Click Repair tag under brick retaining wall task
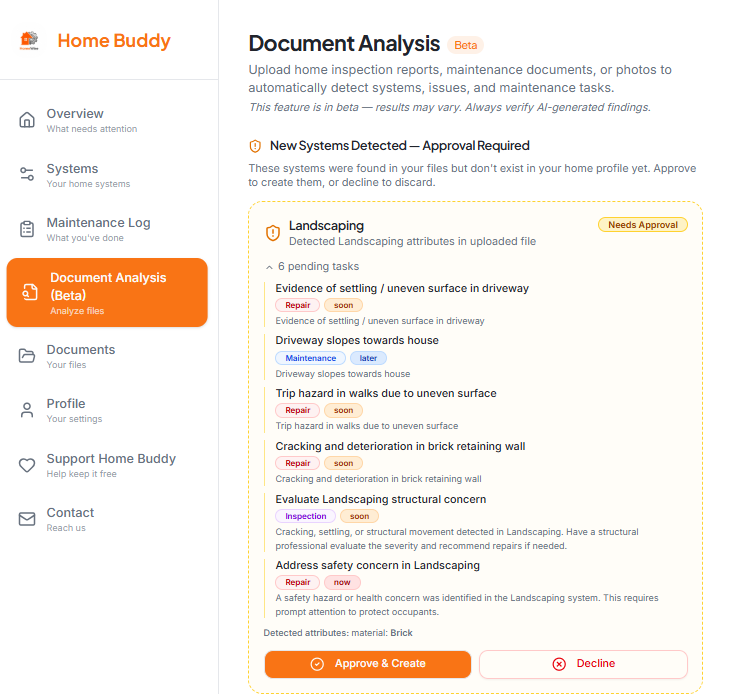The height and width of the screenshot is (694, 729). pyautogui.click(x=298, y=463)
